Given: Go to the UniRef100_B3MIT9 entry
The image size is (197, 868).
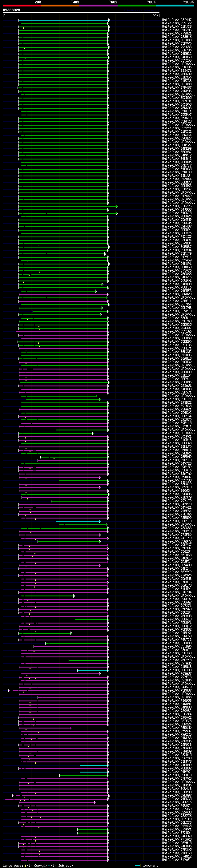Looking at the screenshot, I should tap(177, 254).
